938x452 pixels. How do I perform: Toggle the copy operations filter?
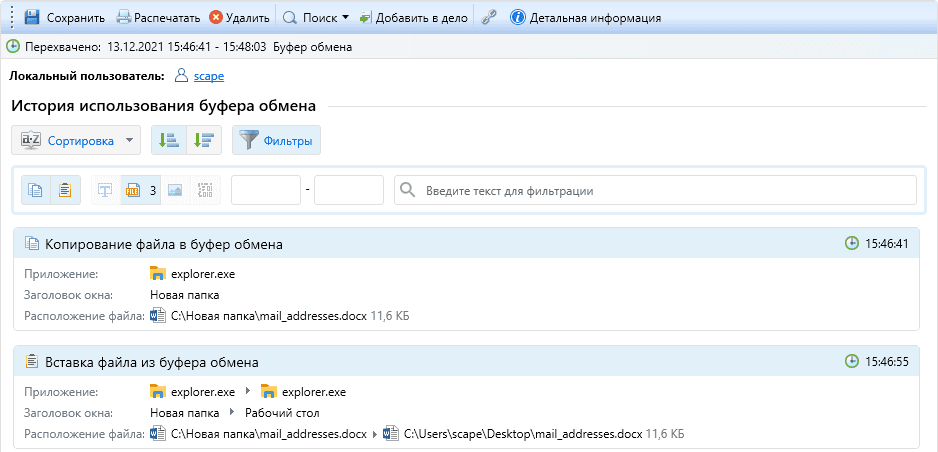(x=37, y=190)
